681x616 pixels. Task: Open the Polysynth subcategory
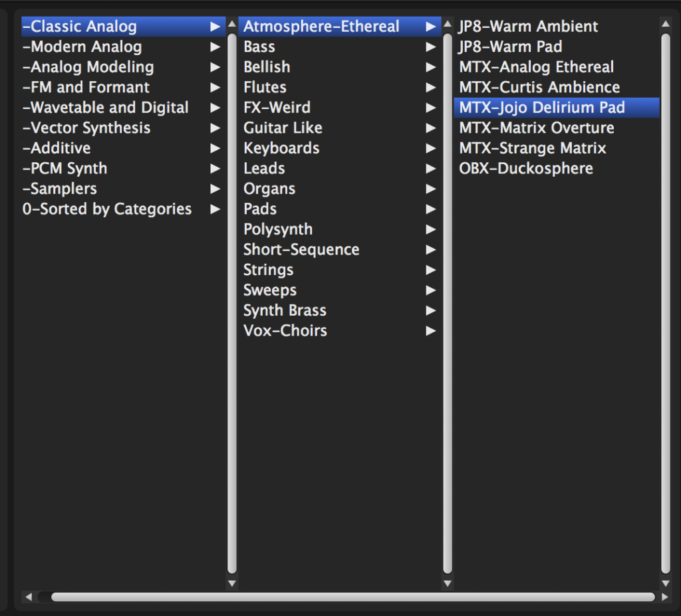tap(340, 229)
